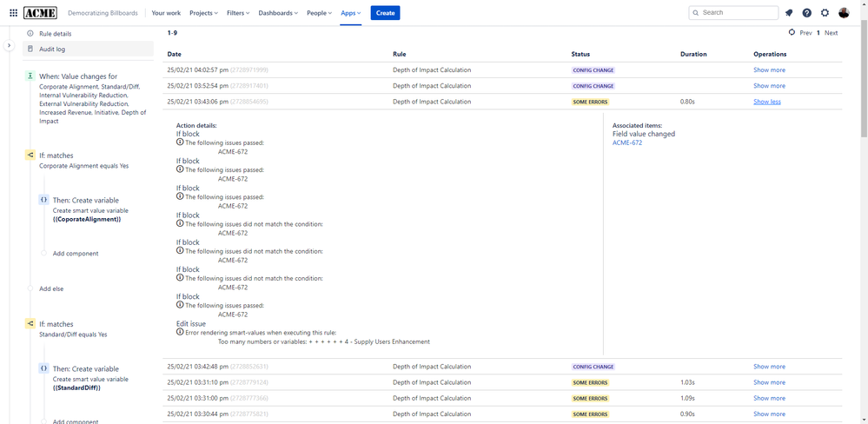The width and height of the screenshot is (868, 424).
Task: Click the Create button
Action: tap(385, 13)
